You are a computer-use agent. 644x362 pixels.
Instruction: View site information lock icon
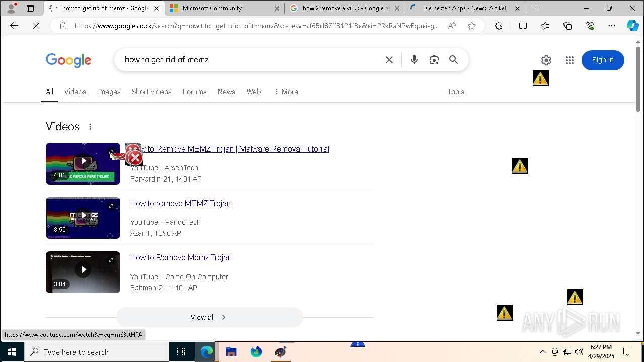[x=63, y=26]
